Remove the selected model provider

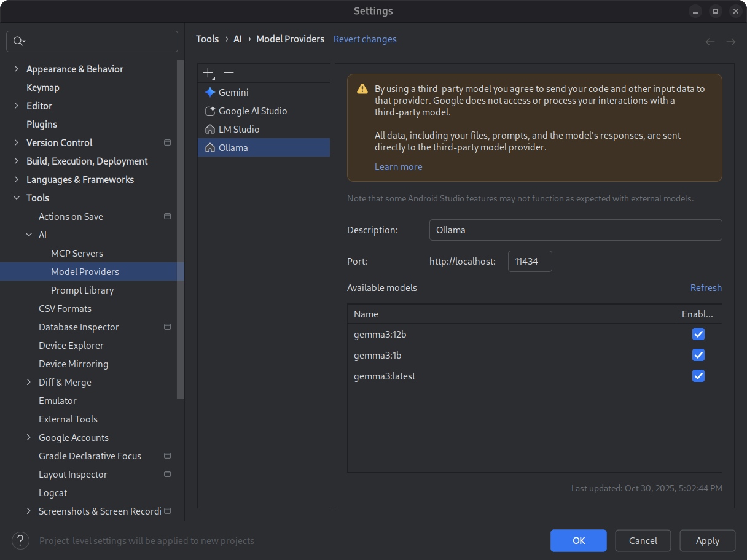click(229, 72)
